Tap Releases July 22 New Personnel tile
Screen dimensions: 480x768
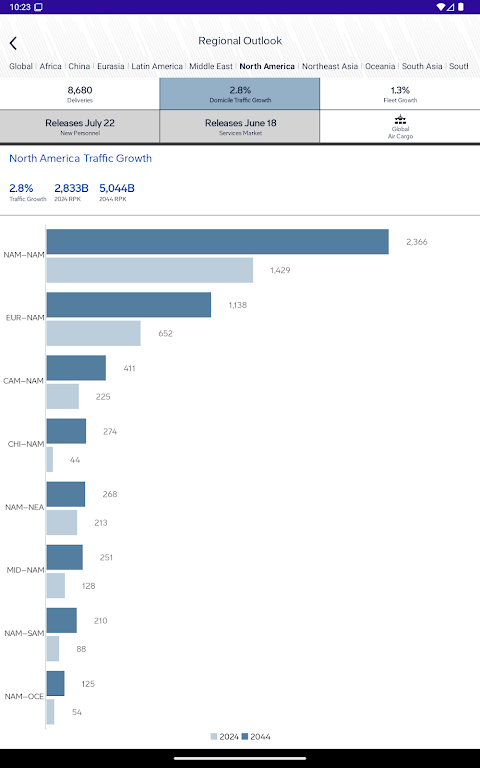point(80,126)
